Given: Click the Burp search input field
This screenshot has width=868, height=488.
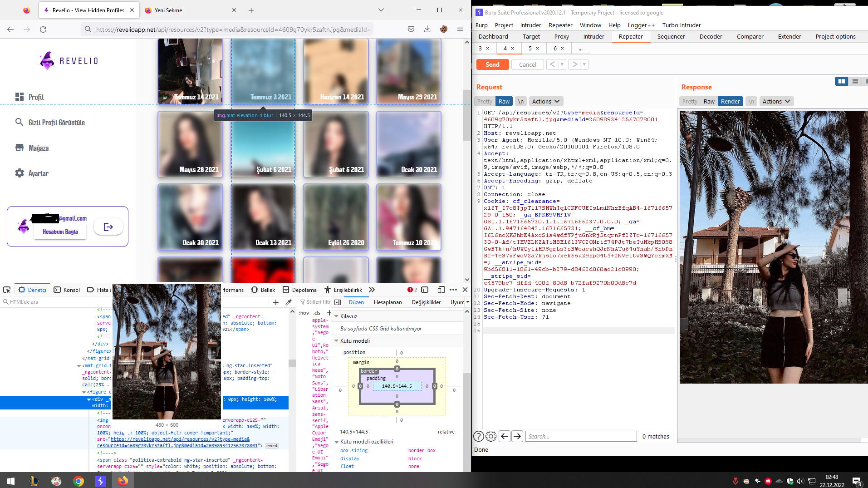Looking at the screenshot, I should [581, 436].
